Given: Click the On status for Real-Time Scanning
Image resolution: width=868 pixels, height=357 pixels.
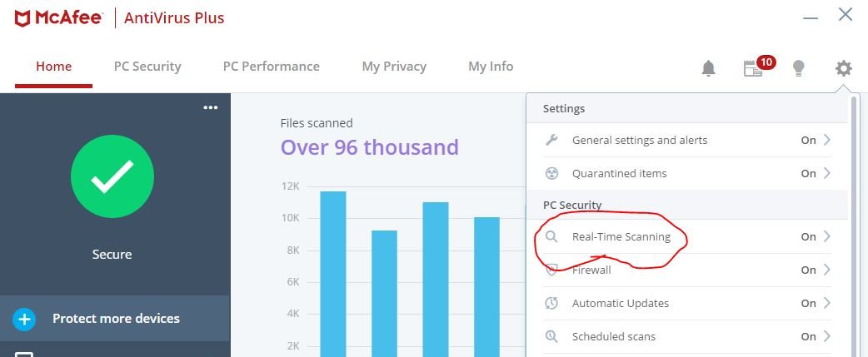Looking at the screenshot, I should [x=808, y=236].
